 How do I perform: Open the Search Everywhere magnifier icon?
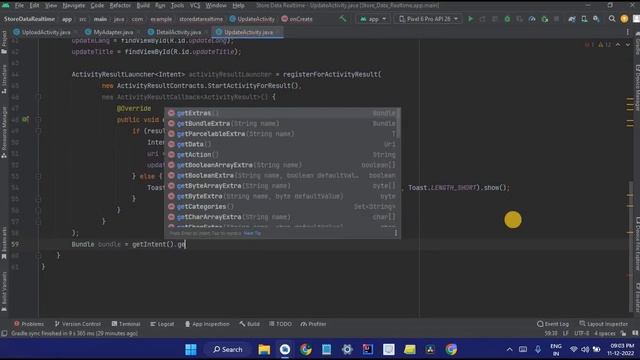[611, 19]
